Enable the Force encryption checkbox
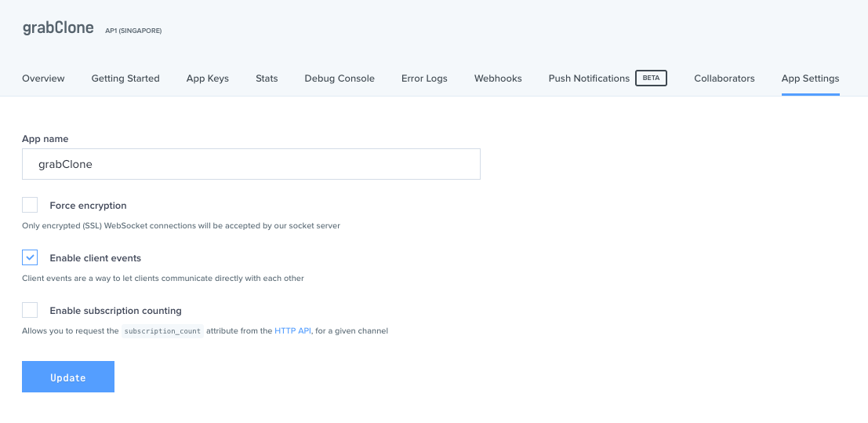The width and height of the screenshot is (868, 423). coord(30,206)
